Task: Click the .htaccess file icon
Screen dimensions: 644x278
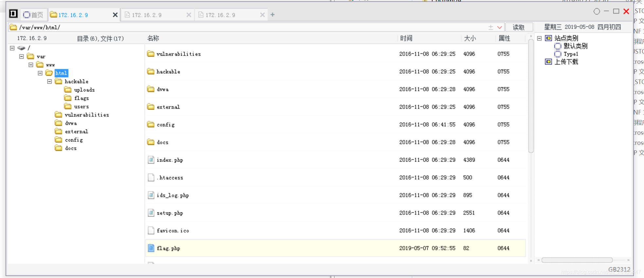Action: [x=151, y=177]
